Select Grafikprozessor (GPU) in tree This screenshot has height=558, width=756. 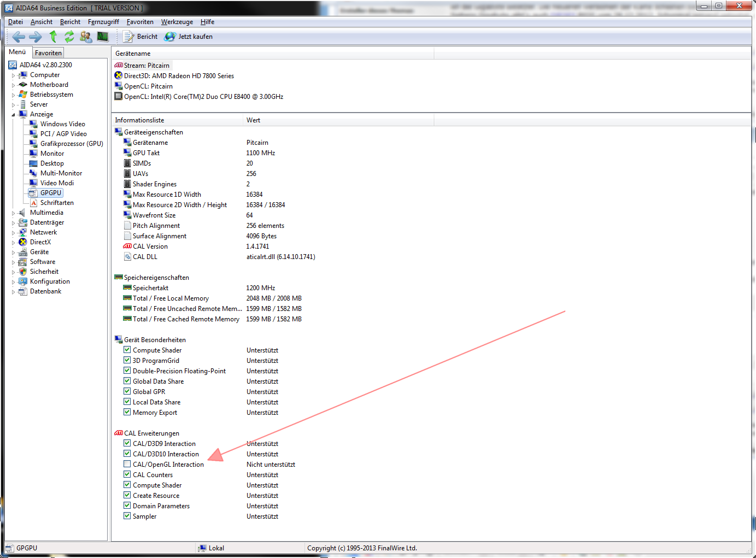[72, 144]
